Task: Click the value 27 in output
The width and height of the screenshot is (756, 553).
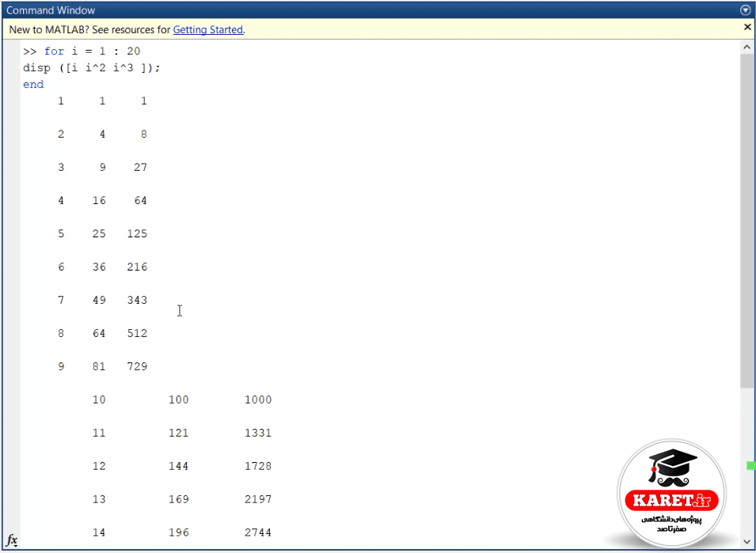Action: pos(141,167)
